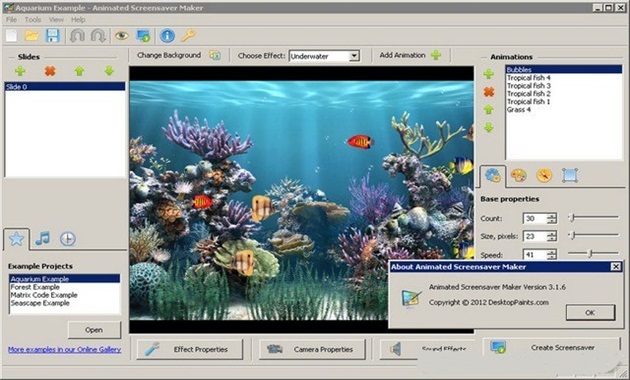Viewport: 630px width, 380px height.
Task: Click the key registration icon
Action: 188,36
